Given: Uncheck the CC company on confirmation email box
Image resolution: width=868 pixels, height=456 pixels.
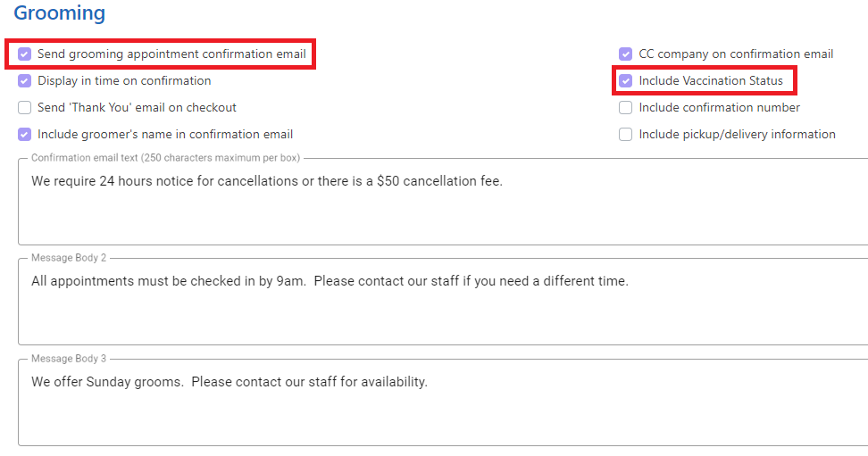Looking at the screenshot, I should [625, 54].
